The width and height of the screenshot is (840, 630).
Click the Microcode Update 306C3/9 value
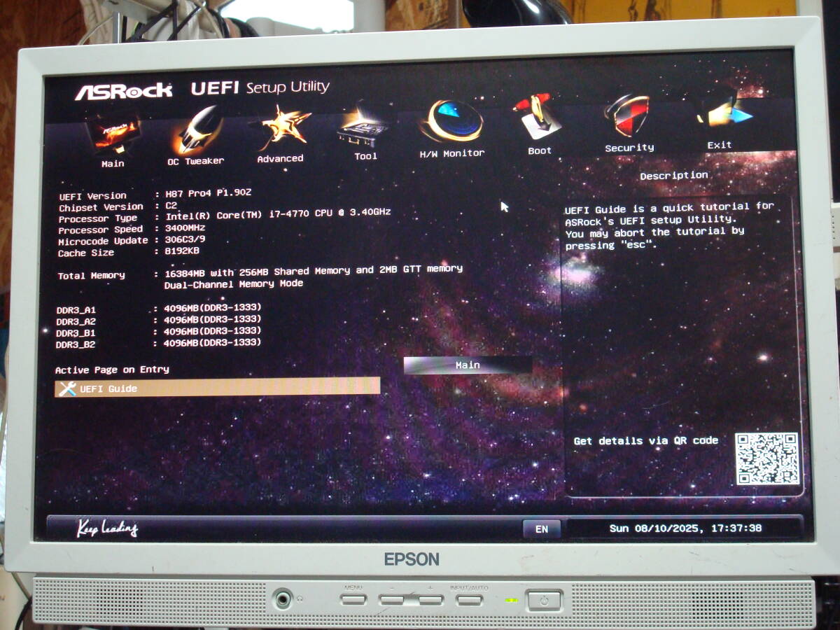coord(185,239)
